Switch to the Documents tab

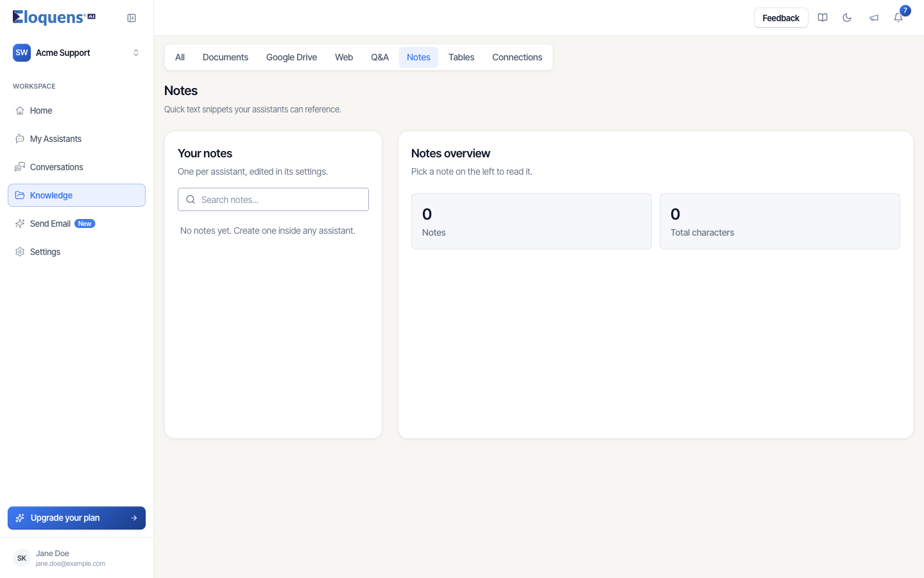coord(225,57)
